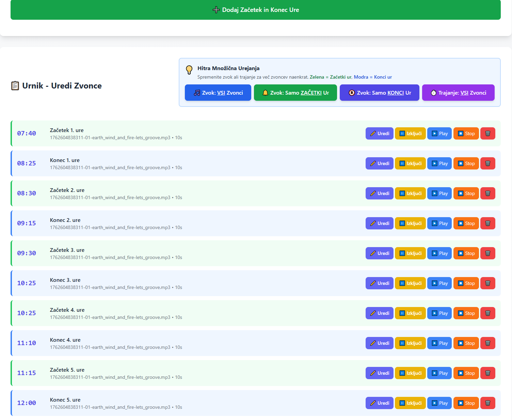This screenshot has height=420, width=512.
Task: Remove the 11:10 Konec 4. ure entry
Action: coord(487,343)
